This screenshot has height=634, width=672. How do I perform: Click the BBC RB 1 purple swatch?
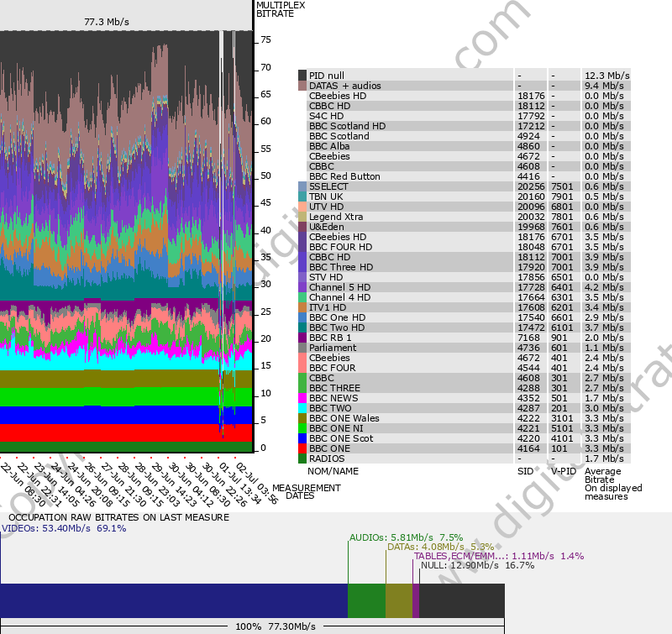[302, 338]
